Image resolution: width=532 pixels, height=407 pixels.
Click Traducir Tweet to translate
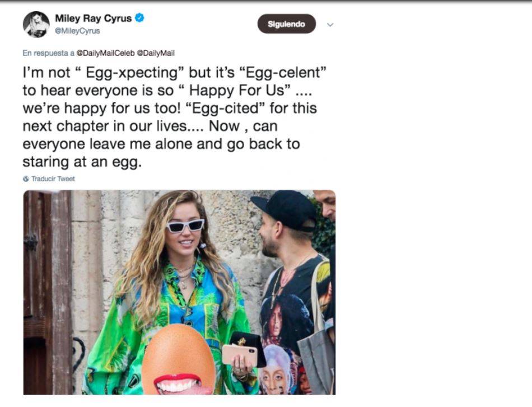tap(53, 179)
